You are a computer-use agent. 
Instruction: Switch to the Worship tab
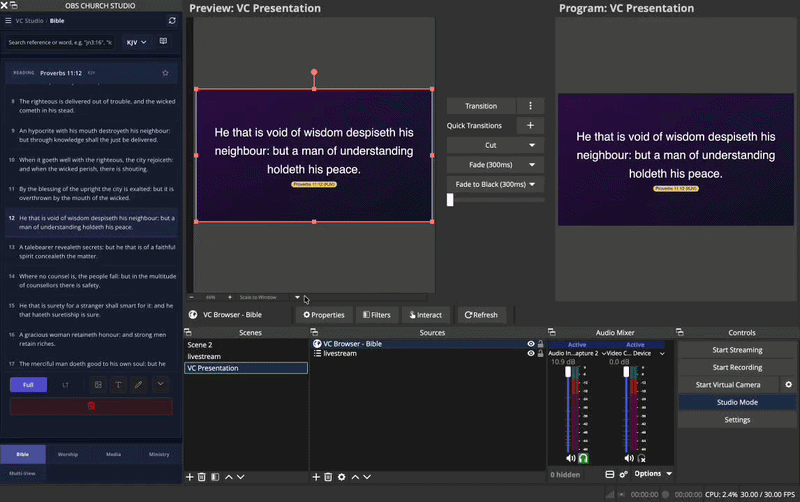(x=68, y=454)
